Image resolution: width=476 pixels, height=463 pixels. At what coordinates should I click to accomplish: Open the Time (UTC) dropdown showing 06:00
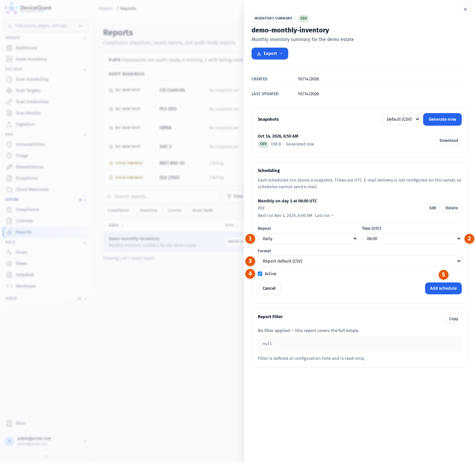[412, 239]
